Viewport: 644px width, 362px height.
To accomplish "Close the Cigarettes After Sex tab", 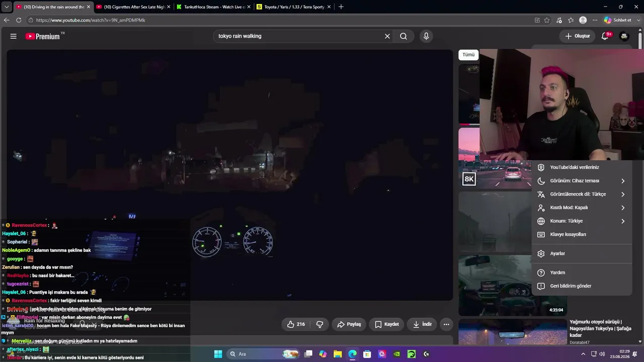I will pos(169,7).
